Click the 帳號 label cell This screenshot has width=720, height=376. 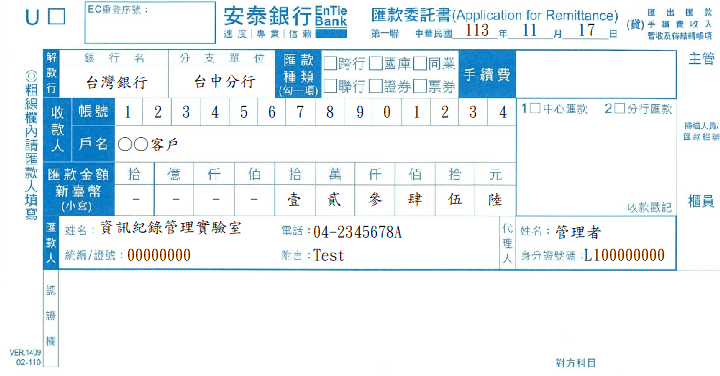tap(93, 112)
